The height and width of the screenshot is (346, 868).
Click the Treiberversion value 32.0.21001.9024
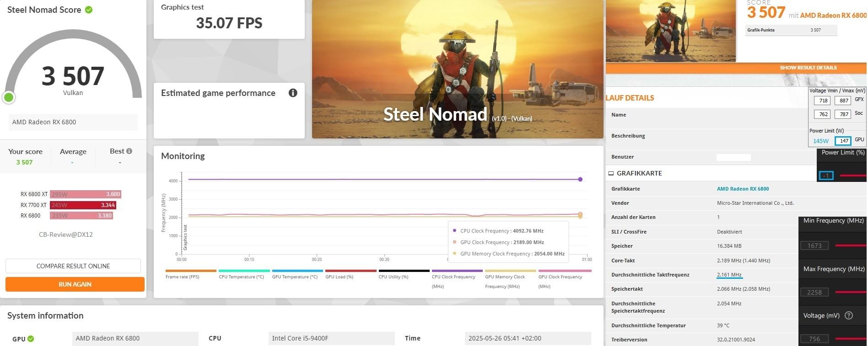click(x=736, y=340)
